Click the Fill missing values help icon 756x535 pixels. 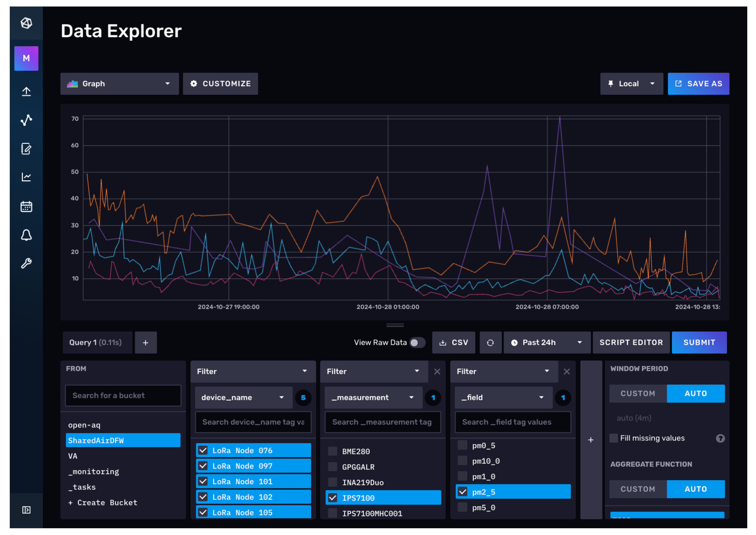click(x=720, y=438)
